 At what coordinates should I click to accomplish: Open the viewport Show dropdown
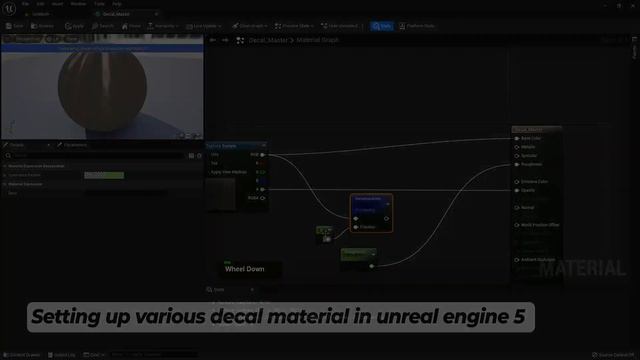pos(71,39)
